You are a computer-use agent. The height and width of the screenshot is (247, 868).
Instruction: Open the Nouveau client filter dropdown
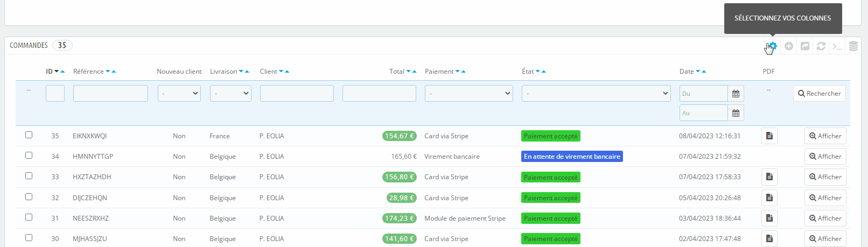pos(179,94)
